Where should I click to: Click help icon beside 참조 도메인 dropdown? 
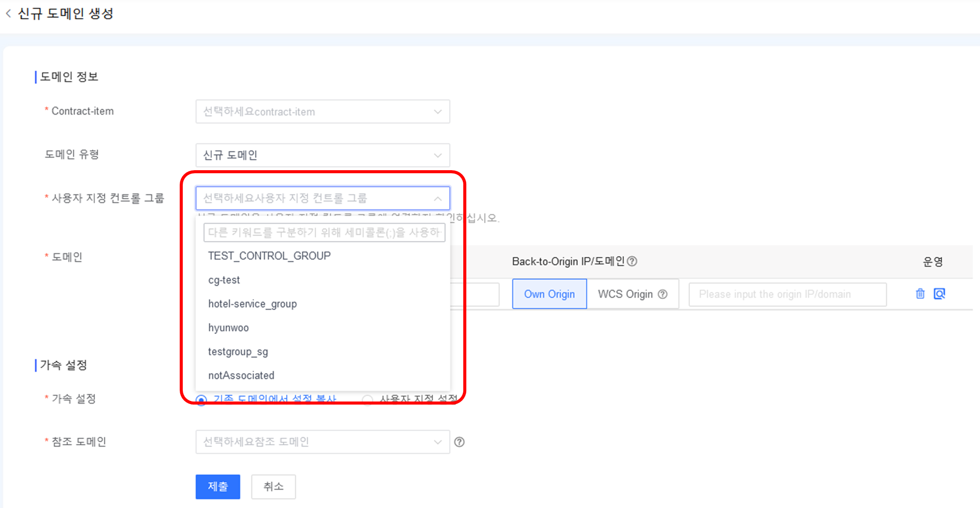coord(459,442)
